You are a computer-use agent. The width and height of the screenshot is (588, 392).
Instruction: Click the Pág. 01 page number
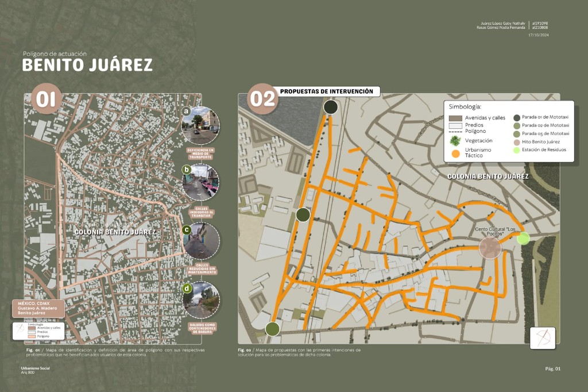553,368
